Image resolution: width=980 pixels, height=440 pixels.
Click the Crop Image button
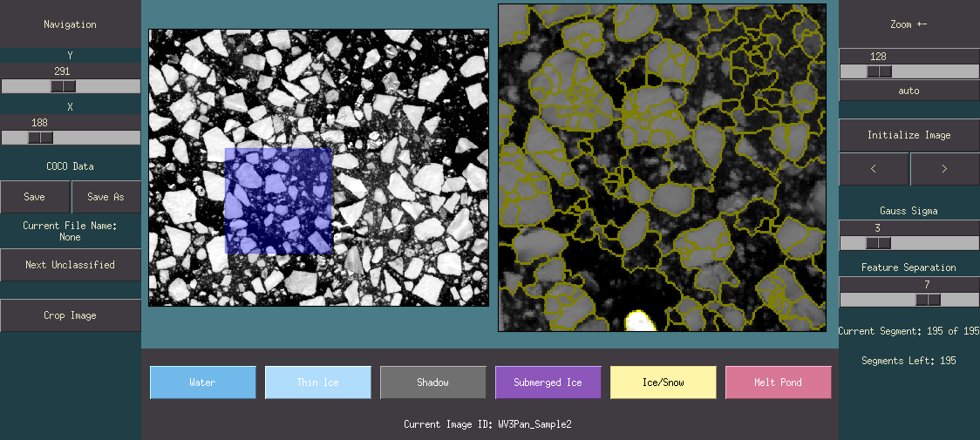click(x=70, y=315)
